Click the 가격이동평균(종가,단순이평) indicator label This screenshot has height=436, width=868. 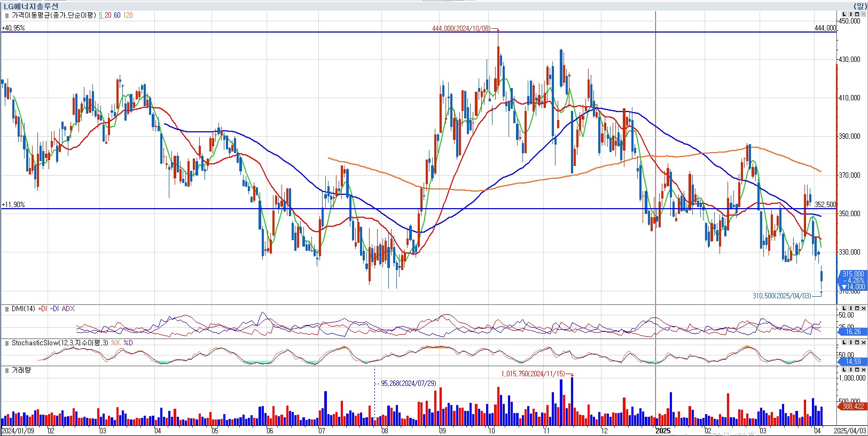coord(54,15)
